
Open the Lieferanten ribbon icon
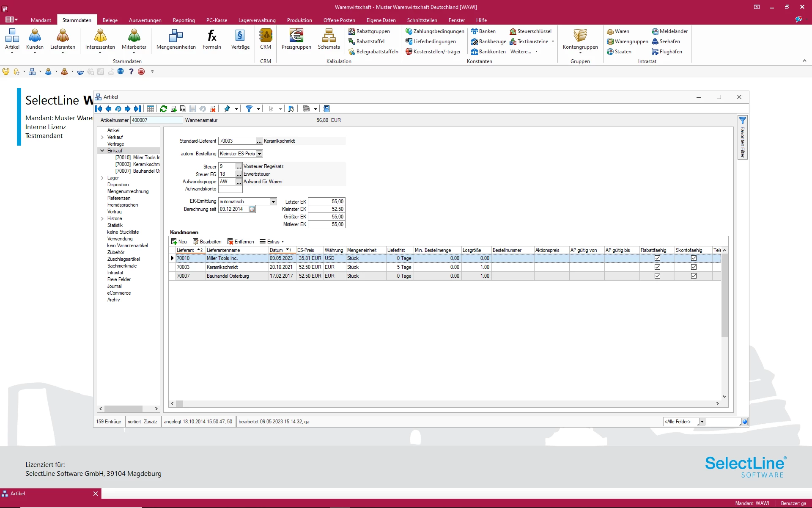click(x=63, y=40)
